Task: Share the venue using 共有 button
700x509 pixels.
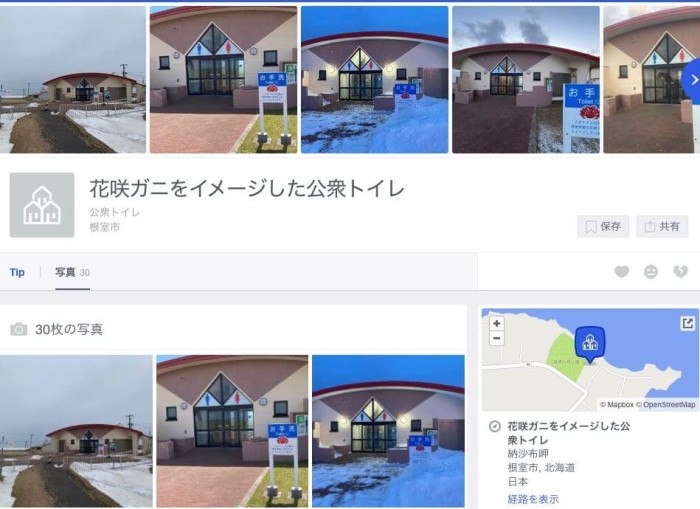Action: 662,226
